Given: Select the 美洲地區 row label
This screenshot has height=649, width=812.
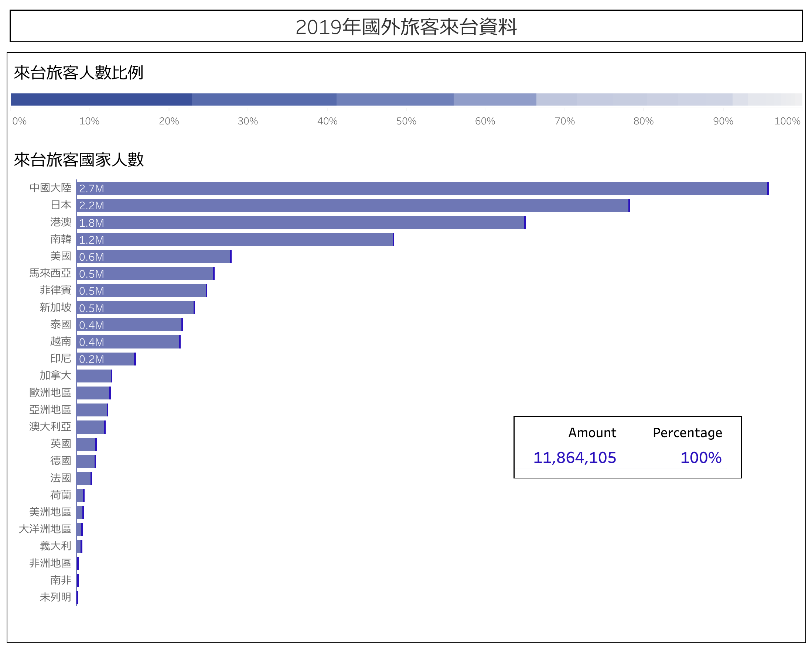Looking at the screenshot, I should pyautogui.click(x=50, y=512).
